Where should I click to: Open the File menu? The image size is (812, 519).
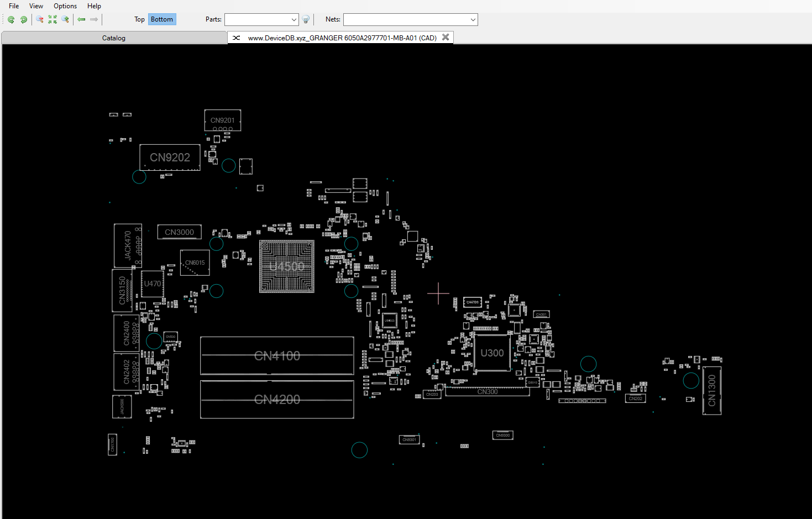[14, 6]
